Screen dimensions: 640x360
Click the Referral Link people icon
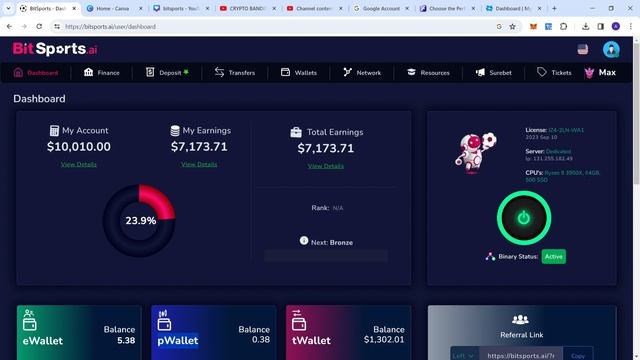click(520, 319)
